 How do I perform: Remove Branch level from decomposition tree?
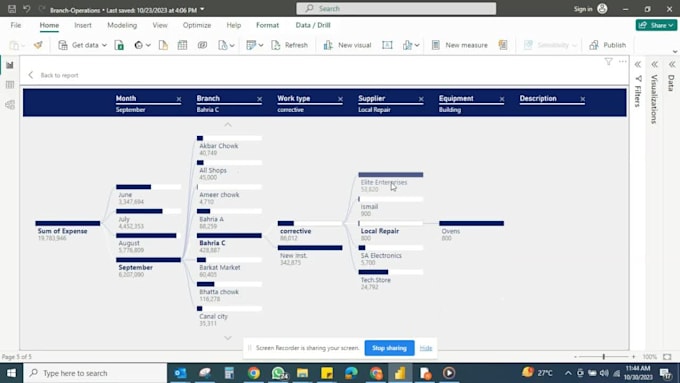tap(259, 99)
